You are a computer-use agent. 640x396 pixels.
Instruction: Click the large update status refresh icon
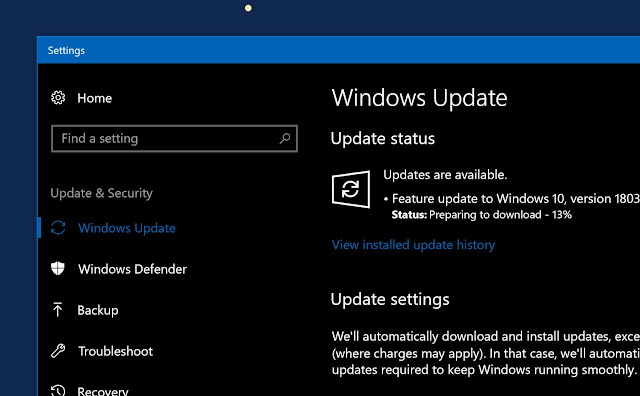[351, 189]
